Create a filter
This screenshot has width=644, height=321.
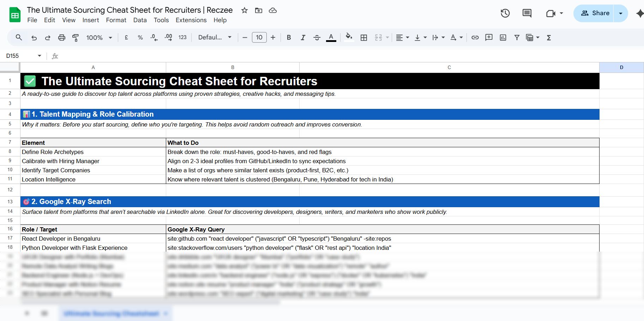coord(517,37)
